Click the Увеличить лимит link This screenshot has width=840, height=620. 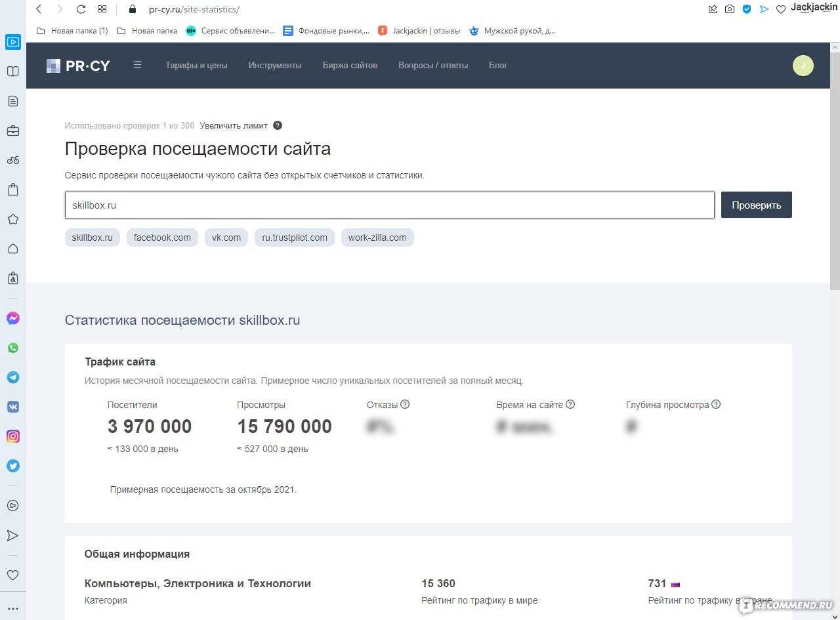pyautogui.click(x=234, y=125)
